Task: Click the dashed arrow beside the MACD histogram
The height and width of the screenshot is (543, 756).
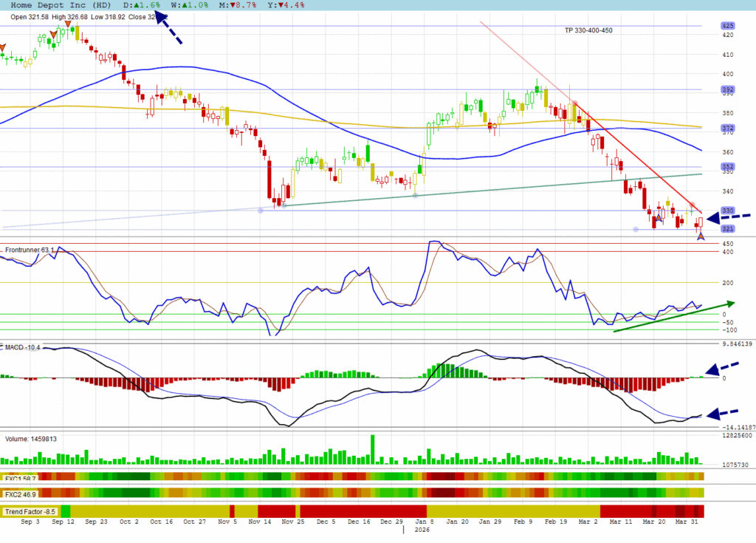Action: (x=727, y=368)
